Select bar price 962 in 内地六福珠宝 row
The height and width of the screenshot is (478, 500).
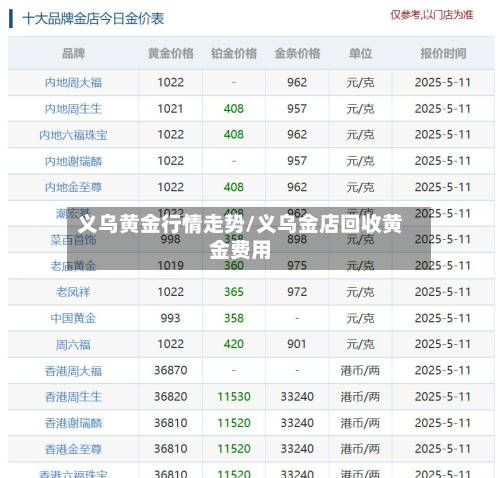pyautogui.click(x=297, y=135)
